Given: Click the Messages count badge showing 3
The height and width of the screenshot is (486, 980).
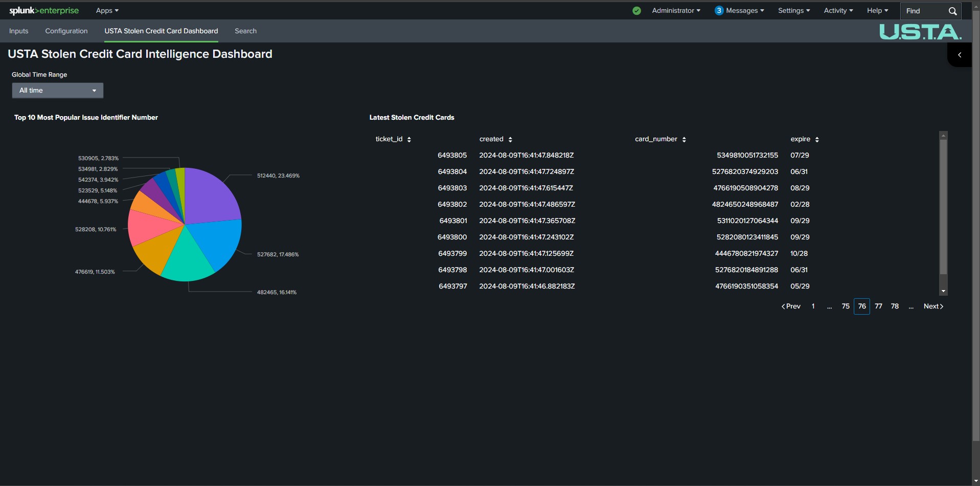Looking at the screenshot, I should (x=719, y=11).
